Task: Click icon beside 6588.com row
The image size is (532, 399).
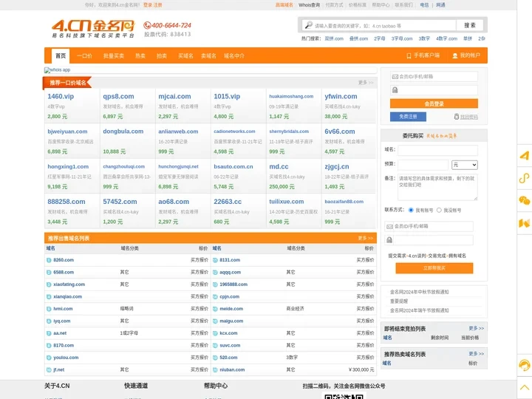Action: point(49,273)
